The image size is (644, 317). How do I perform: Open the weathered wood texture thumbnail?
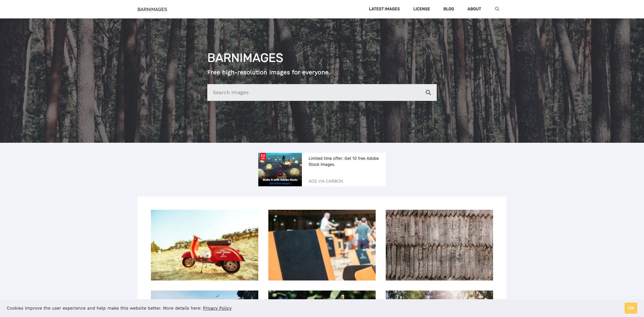[439, 245]
